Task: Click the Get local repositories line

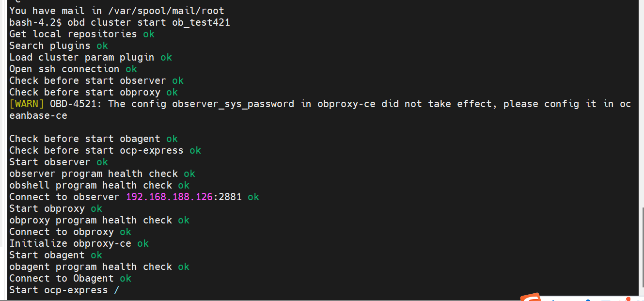Action: pos(82,34)
